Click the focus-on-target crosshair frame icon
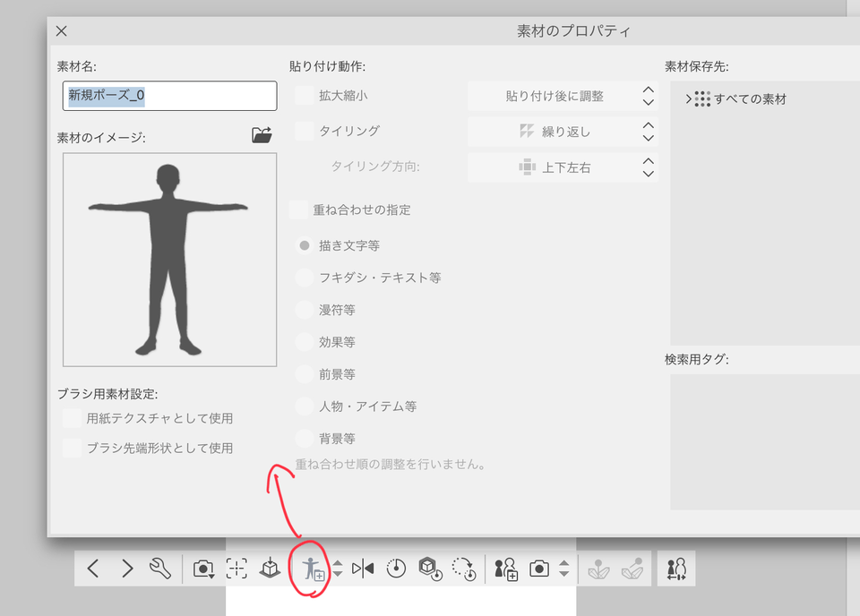This screenshot has width=860, height=616. (x=236, y=569)
